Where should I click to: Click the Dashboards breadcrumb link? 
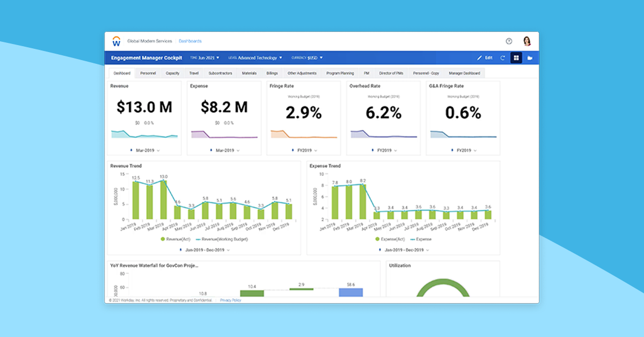point(191,41)
